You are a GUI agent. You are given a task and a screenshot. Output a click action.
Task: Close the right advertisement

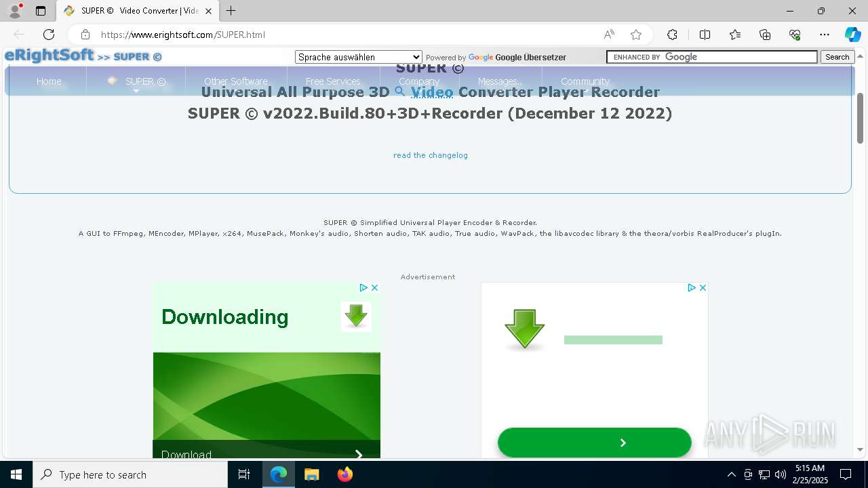point(703,287)
